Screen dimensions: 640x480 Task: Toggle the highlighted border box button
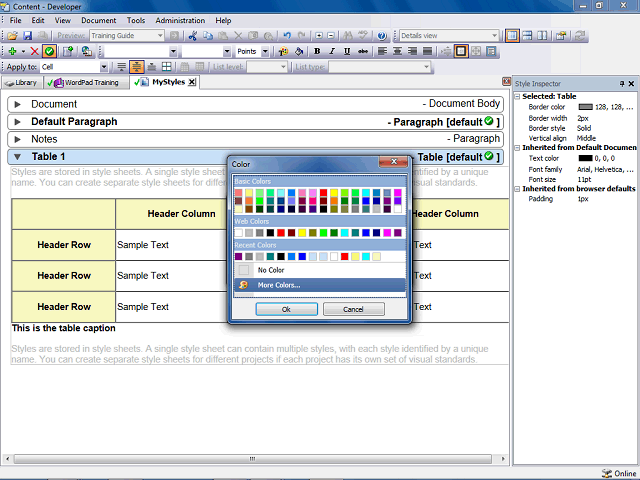(461, 51)
